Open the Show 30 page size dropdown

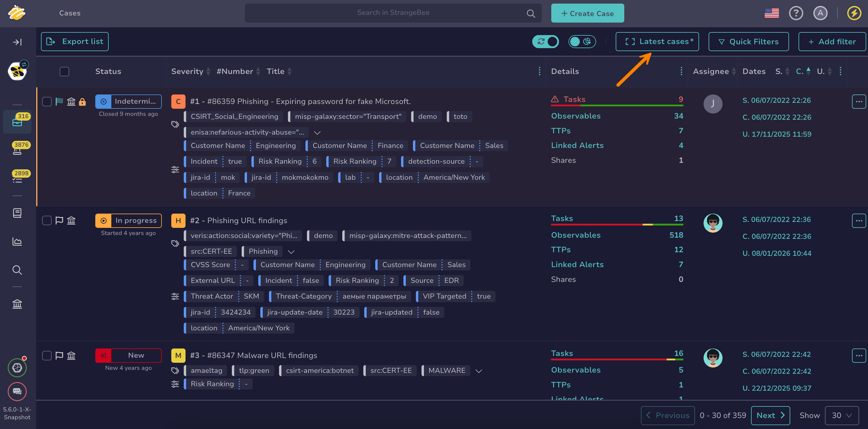tap(842, 416)
